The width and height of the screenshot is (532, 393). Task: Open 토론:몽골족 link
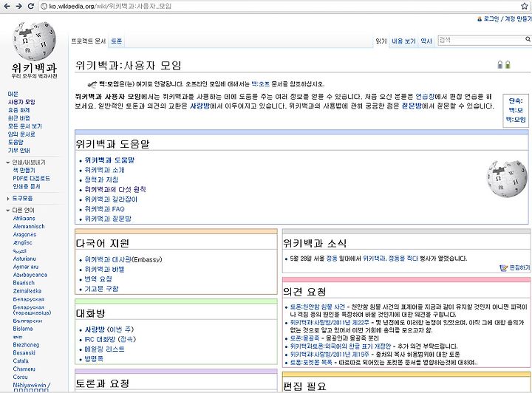[304, 338]
